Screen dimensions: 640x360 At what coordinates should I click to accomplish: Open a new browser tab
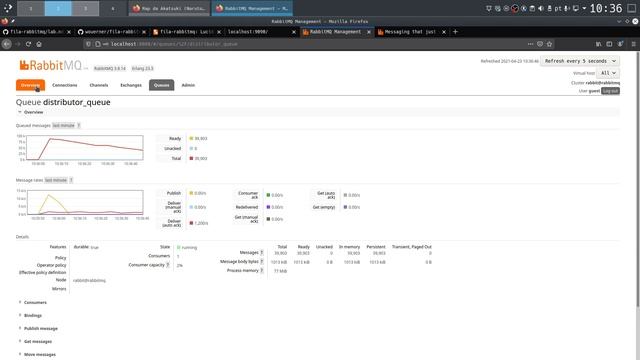456,32
